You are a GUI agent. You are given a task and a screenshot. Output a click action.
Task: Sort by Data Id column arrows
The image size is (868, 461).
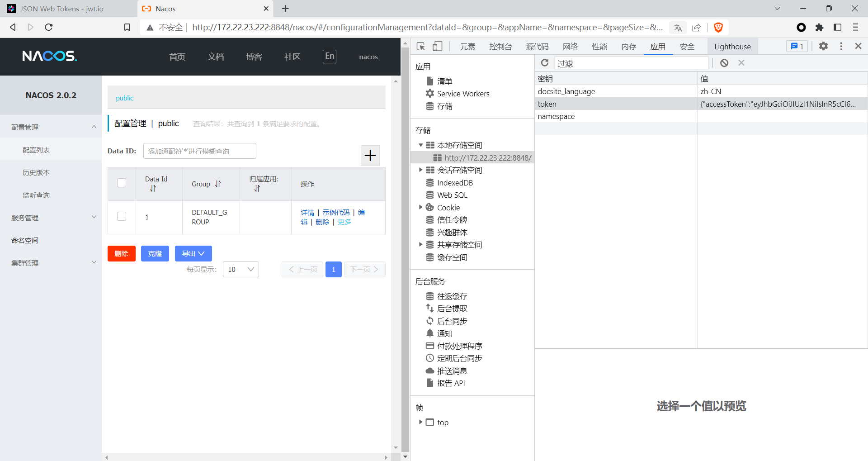click(x=153, y=189)
